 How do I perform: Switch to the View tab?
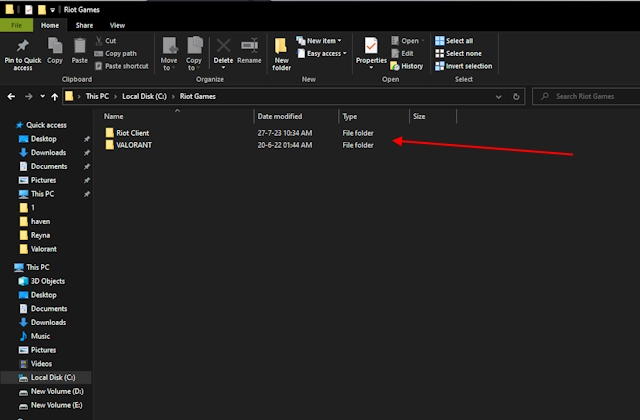tap(117, 25)
